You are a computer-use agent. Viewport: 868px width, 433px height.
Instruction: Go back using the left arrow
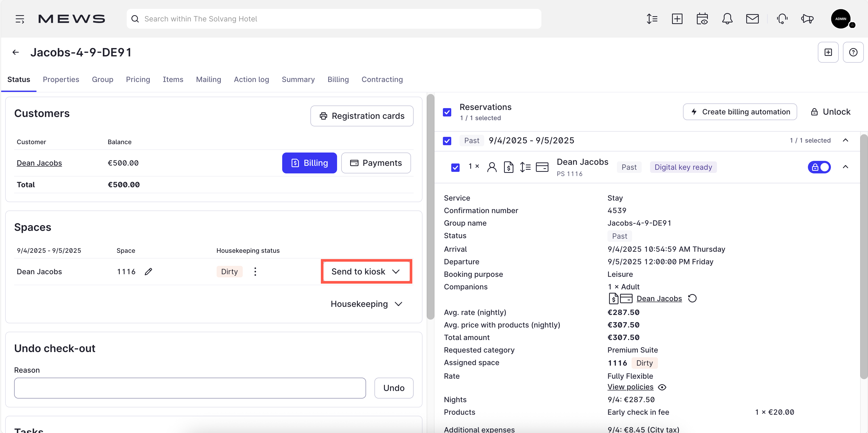(15, 52)
